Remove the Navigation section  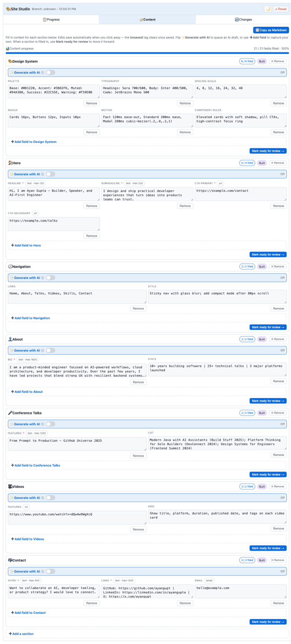(x=277, y=266)
